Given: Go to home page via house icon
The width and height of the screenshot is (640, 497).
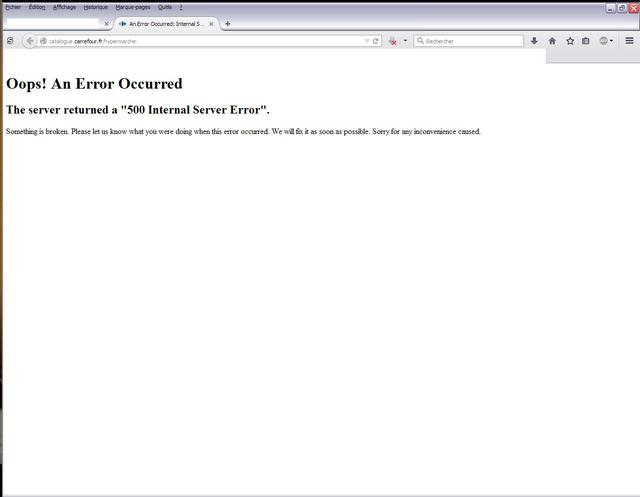Looking at the screenshot, I should (x=552, y=41).
